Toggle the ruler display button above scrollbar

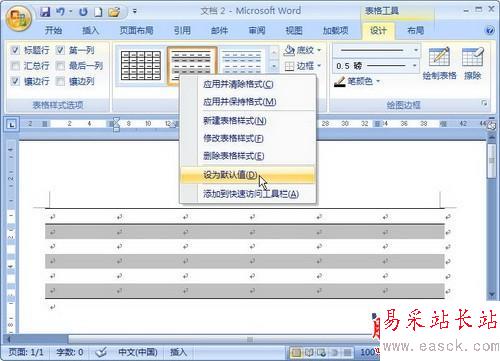click(491, 125)
